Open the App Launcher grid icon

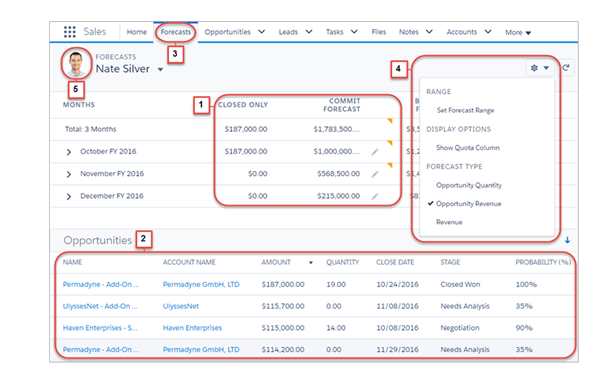click(69, 32)
